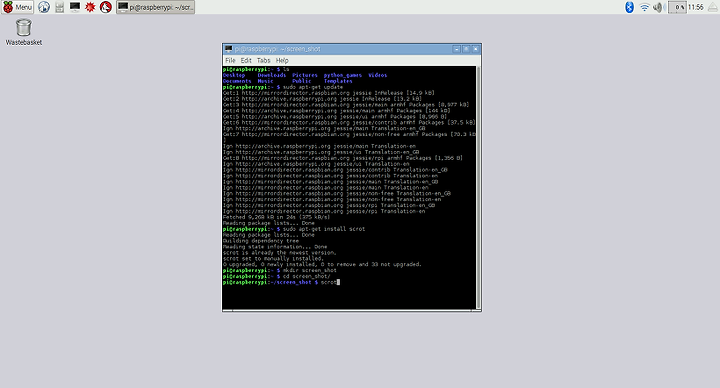Open the Bluetooth tray icon
Image resolution: width=720 pixels, height=388 pixels.
coord(630,7)
